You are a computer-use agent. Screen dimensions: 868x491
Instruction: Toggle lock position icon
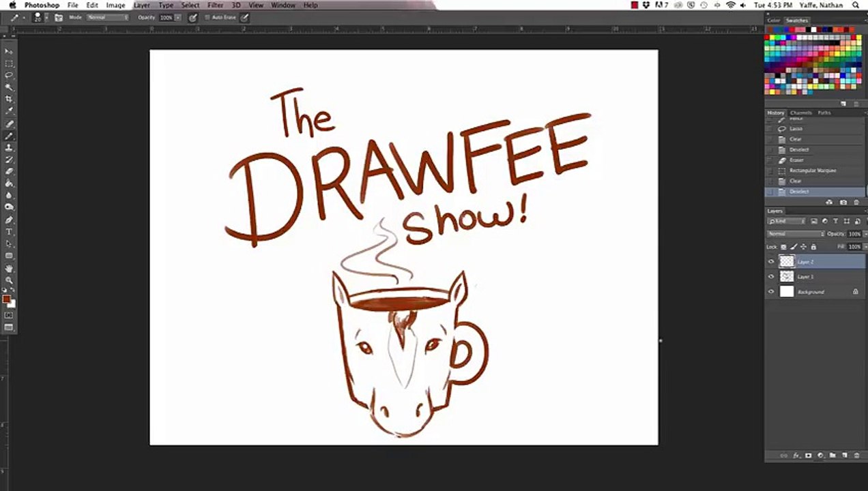(803, 247)
